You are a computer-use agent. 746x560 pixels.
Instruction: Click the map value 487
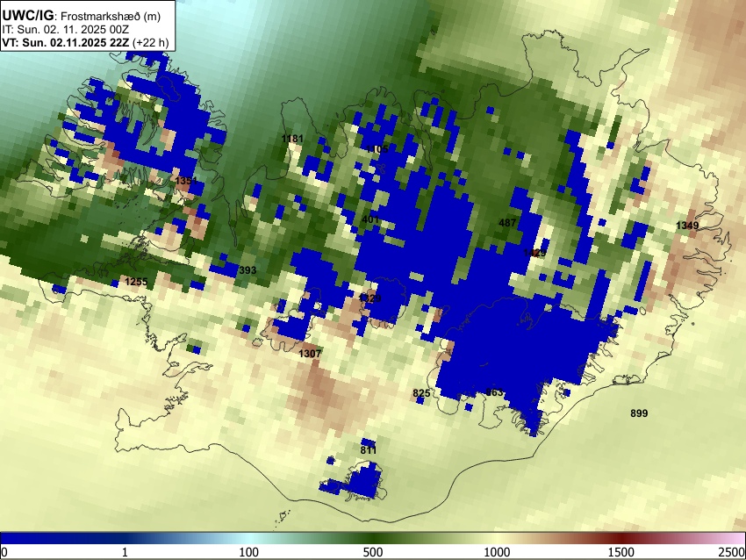pyautogui.click(x=507, y=222)
